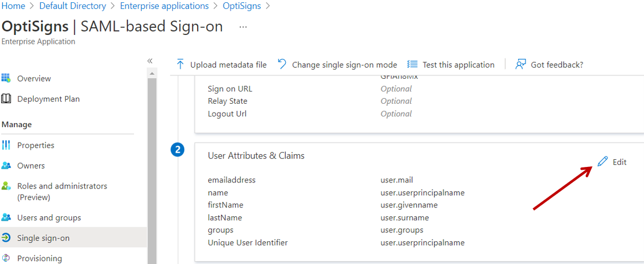
Task: Select the user.groups value
Action: pyautogui.click(x=402, y=230)
